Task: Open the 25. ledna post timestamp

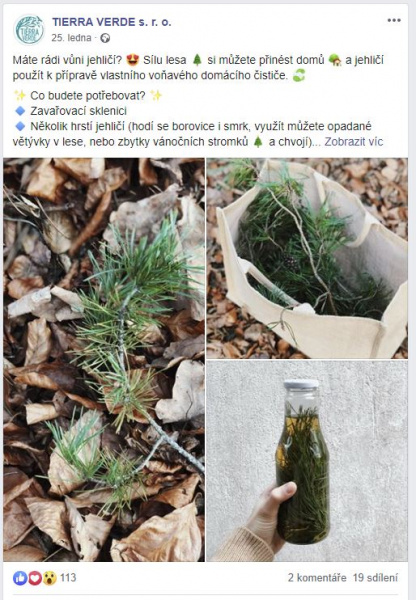Action: click(x=72, y=38)
